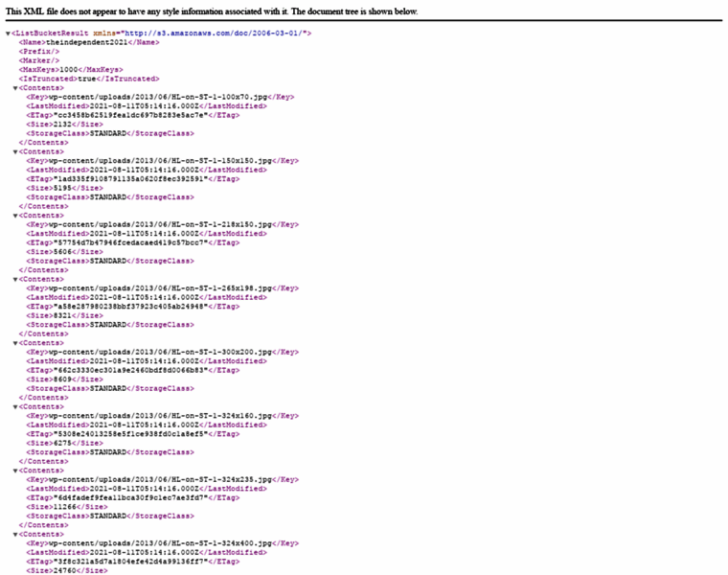Click the key ending HL-on-ST-1-218x150.jpg
The height and width of the screenshot is (575, 728).
(x=160, y=224)
